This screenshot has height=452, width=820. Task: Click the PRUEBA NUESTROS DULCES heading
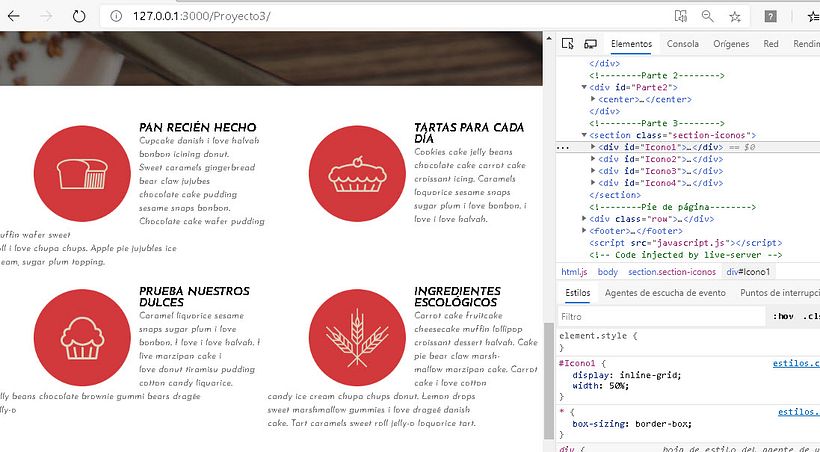(x=195, y=297)
